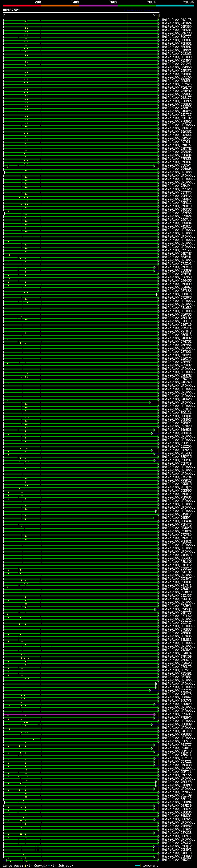The width and height of the screenshot is (197, 868).
Task: Open hit UniRef100_P42824
Action: [x=177, y=23]
